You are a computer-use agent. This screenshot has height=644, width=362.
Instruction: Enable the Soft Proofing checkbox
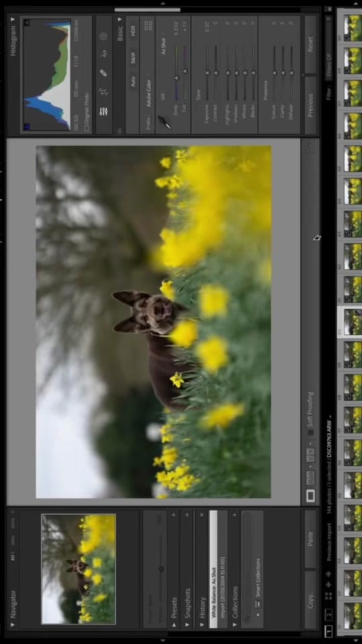pyautogui.click(x=310, y=433)
